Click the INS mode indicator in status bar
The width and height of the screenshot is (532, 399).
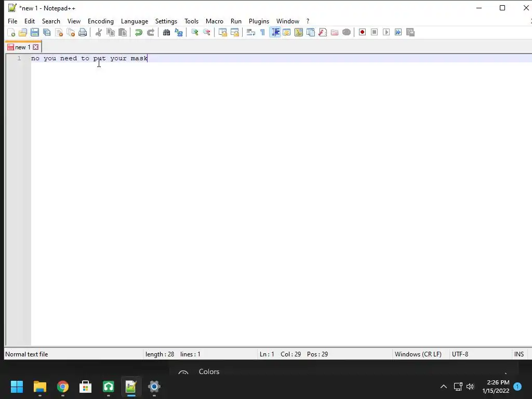(x=519, y=354)
